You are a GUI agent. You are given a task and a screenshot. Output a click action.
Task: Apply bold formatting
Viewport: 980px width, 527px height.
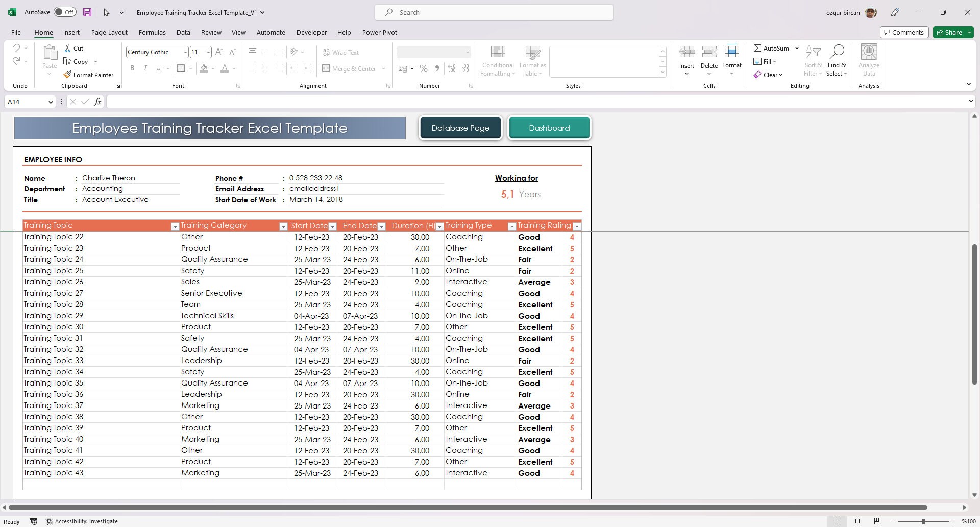coord(132,68)
